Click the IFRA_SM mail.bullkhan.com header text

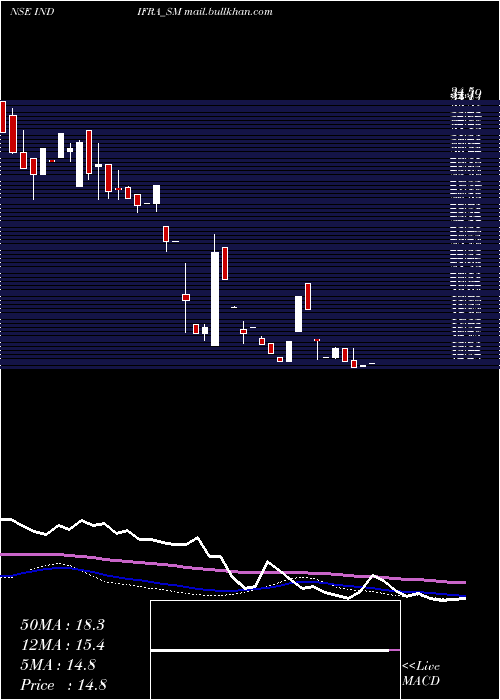pyautogui.click(x=205, y=12)
